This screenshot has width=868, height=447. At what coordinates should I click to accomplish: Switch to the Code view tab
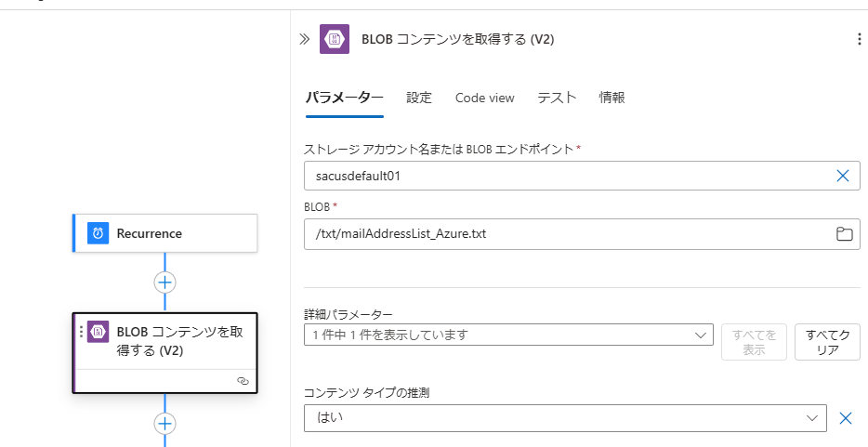pos(485,98)
